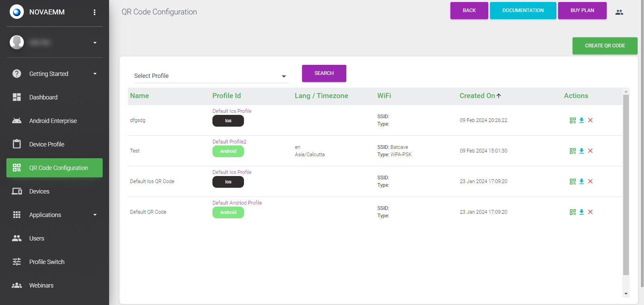The width and height of the screenshot is (644, 305).
Task: Download the dfgsdg QR code
Action: click(x=582, y=120)
